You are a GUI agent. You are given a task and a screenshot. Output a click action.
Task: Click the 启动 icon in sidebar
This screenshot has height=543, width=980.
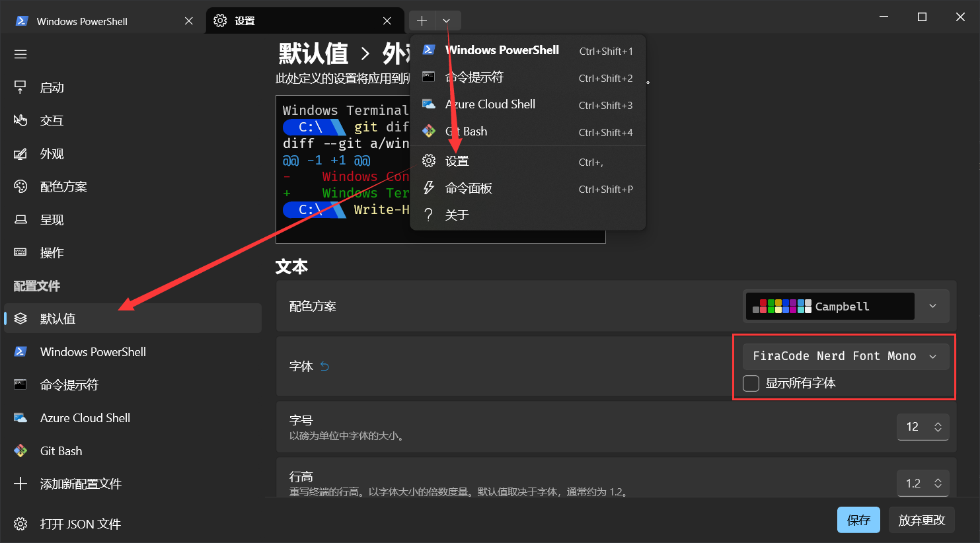[x=20, y=87]
